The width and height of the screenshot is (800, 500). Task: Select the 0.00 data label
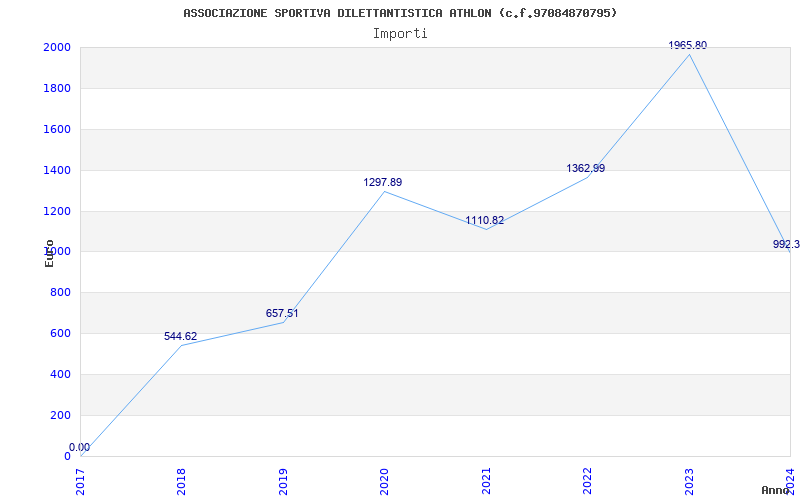click(x=80, y=447)
